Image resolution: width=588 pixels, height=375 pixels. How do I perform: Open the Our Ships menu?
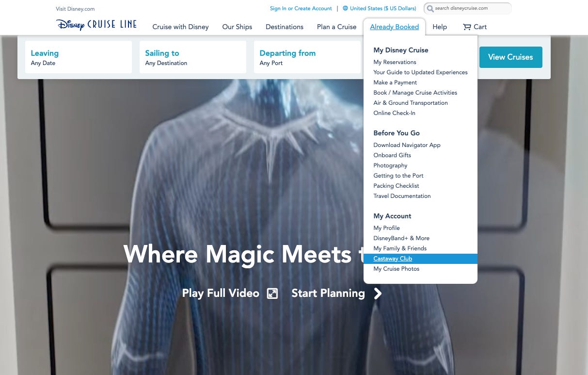click(237, 27)
